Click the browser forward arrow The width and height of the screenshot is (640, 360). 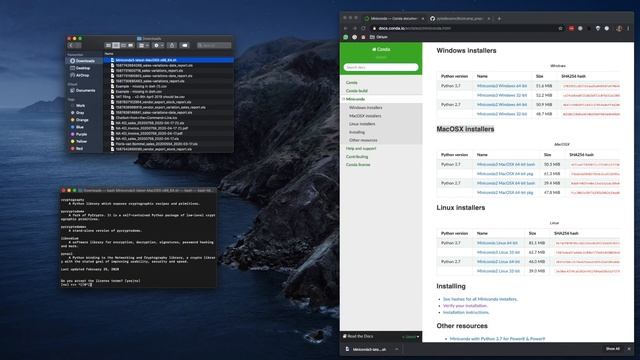(354, 28)
